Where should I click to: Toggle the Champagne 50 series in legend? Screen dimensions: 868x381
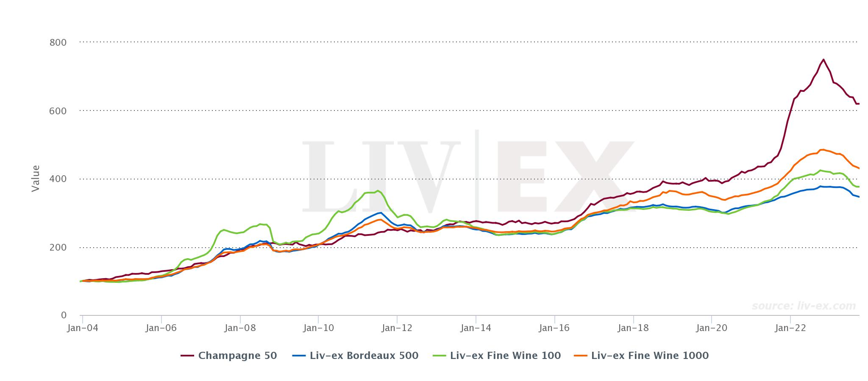tap(229, 356)
